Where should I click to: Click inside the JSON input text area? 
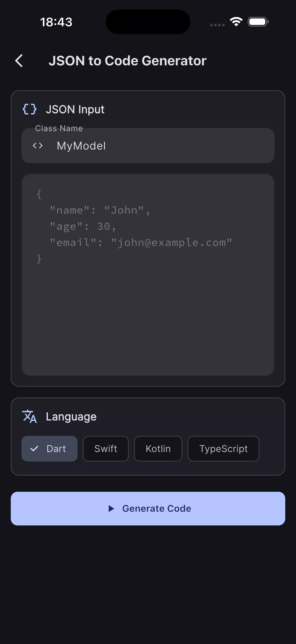tap(148, 275)
